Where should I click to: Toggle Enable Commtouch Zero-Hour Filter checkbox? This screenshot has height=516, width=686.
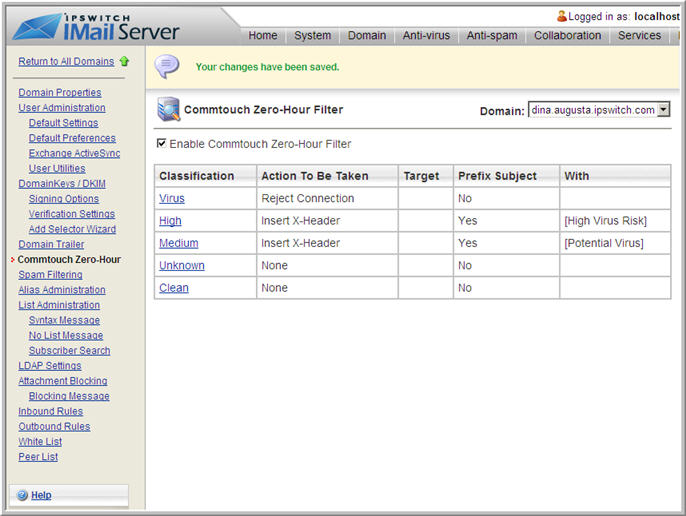click(x=161, y=143)
